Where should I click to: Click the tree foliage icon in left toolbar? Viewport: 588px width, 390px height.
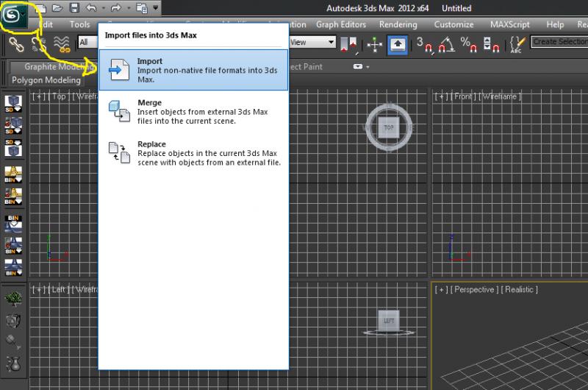[x=13, y=299]
